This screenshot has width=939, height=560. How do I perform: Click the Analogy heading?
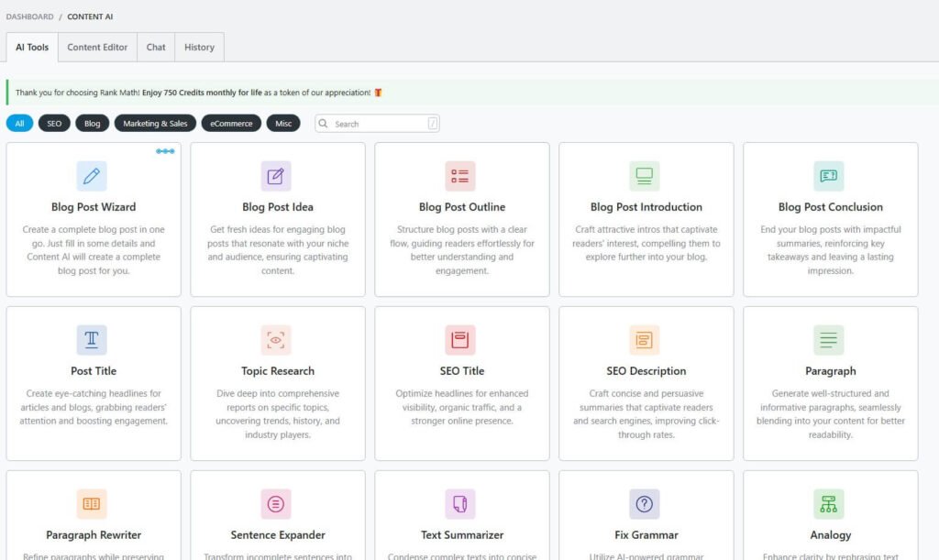(x=831, y=535)
